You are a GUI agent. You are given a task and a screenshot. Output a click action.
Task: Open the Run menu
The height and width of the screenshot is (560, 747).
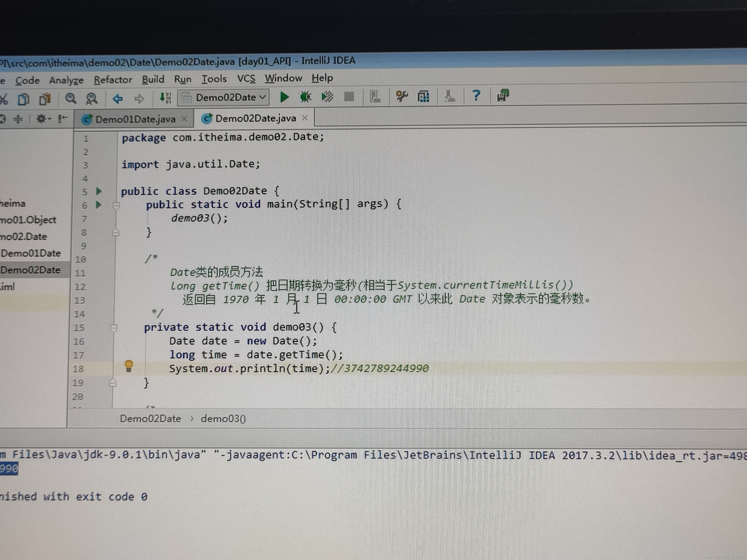coord(183,79)
